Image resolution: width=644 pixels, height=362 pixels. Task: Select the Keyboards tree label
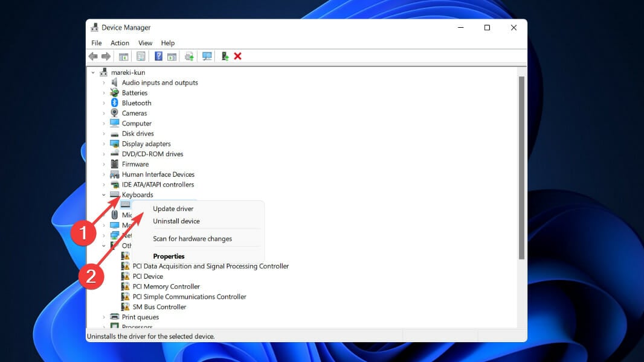point(137,195)
